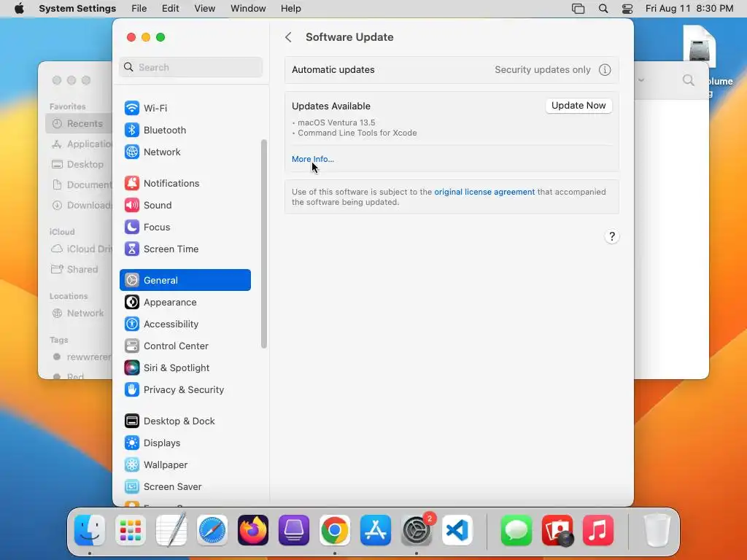Click System Settings icon in Dock
The width and height of the screenshot is (747, 560).
click(417, 530)
